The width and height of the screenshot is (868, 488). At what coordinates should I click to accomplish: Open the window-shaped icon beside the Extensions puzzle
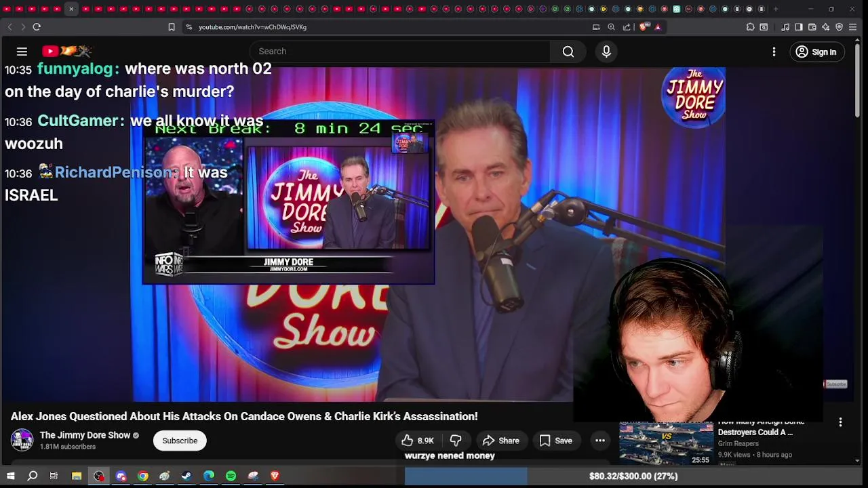[x=764, y=27]
